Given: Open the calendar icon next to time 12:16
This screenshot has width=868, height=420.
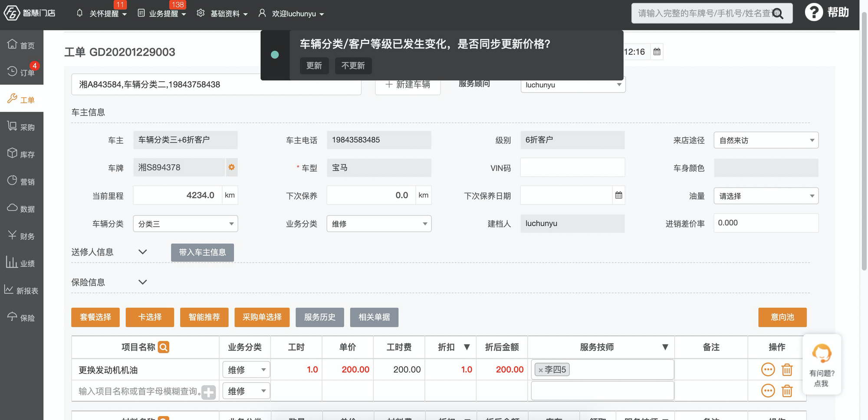Looking at the screenshot, I should (657, 52).
